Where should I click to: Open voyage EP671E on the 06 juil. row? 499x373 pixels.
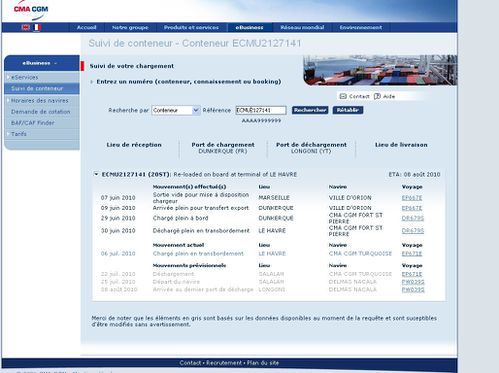(x=412, y=254)
